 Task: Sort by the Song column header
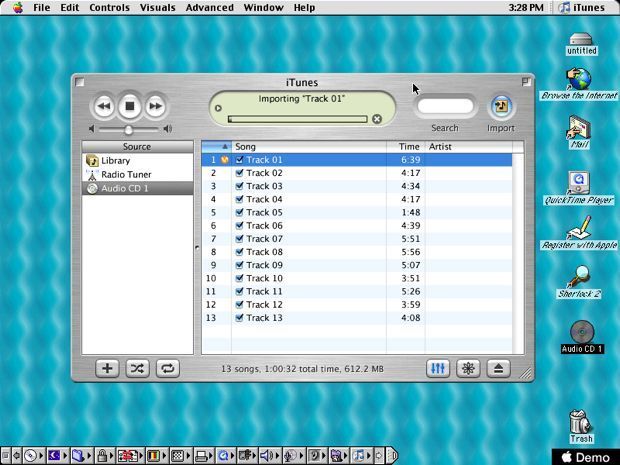(x=309, y=147)
